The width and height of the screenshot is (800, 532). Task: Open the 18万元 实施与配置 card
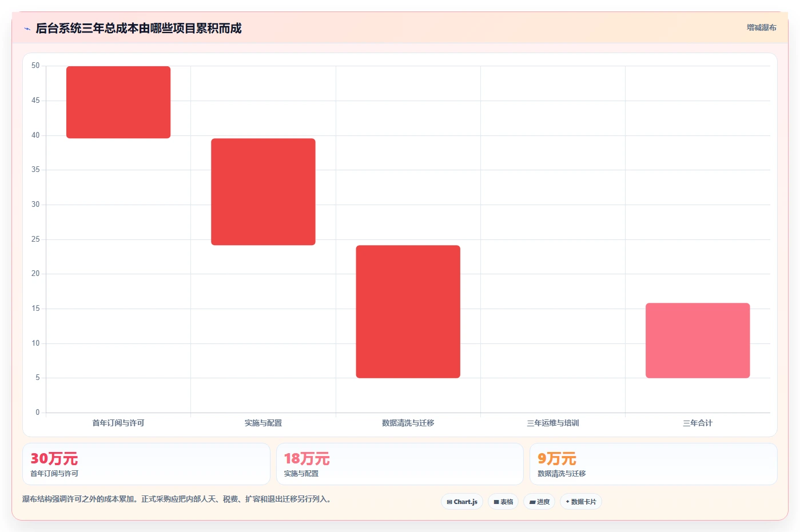coord(400,464)
